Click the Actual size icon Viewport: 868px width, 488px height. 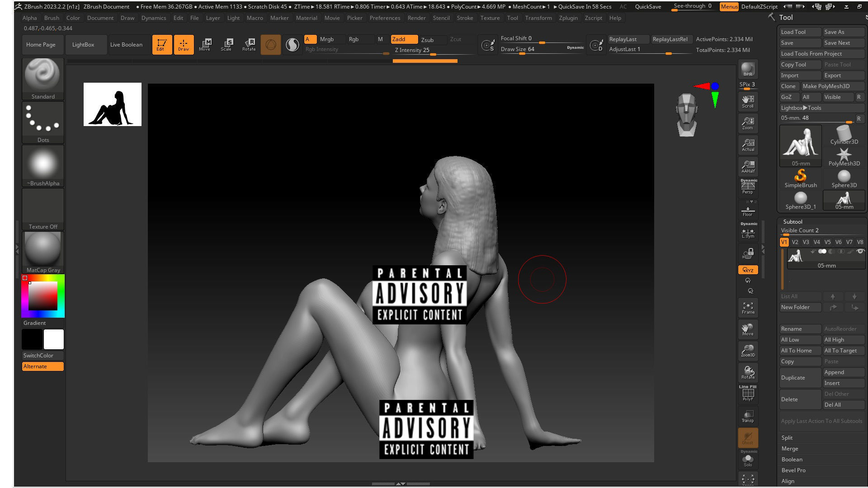tap(748, 145)
